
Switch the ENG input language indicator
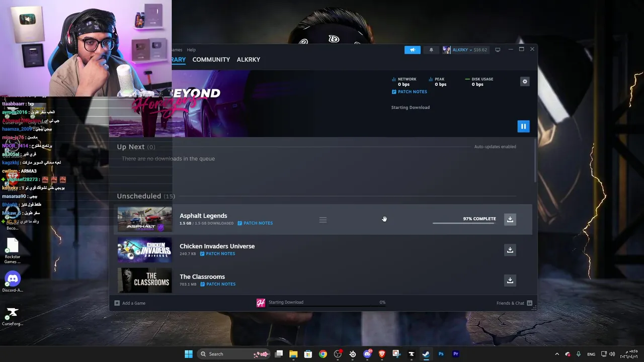[591, 354]
